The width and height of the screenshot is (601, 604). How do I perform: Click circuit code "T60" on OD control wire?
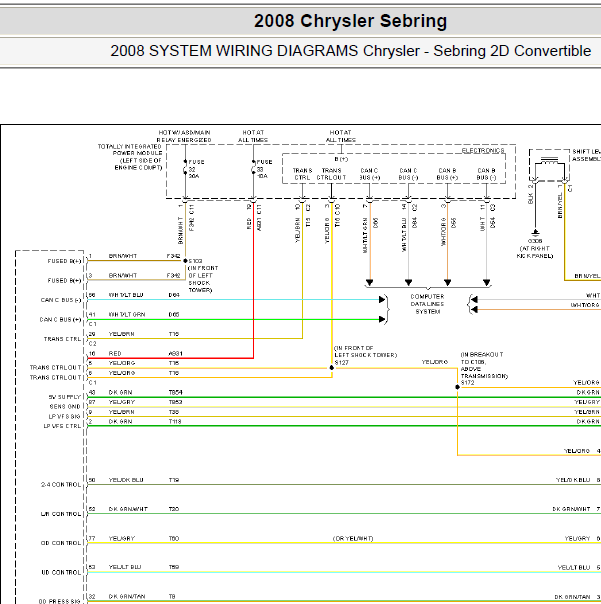pyautogui.click(x=174, y=539)
